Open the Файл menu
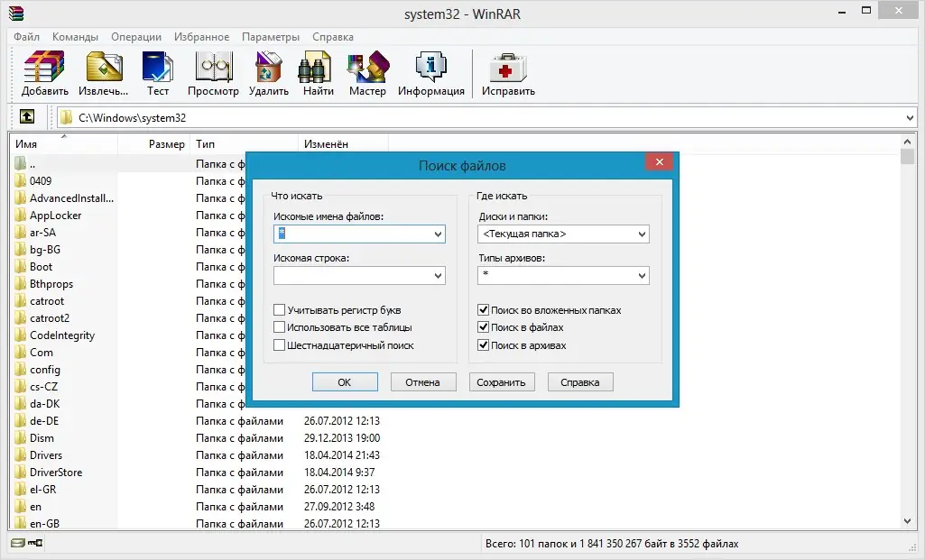 pos(26,37)
